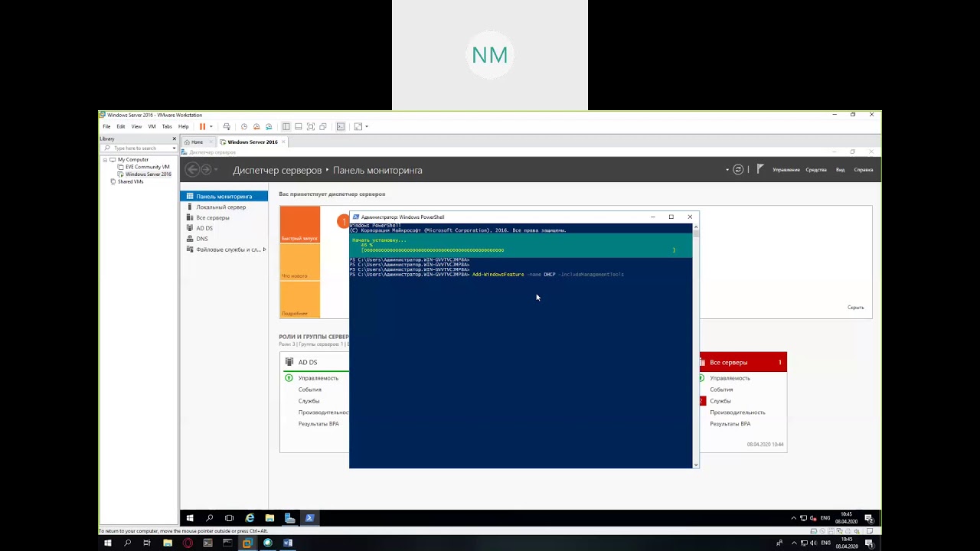
Task: Click the stretch guest display icon
Action: (358, 126)
